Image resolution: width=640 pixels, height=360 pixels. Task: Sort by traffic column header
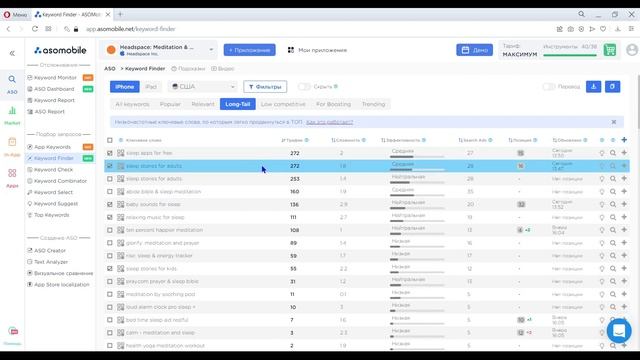click(x=295, y=140)
